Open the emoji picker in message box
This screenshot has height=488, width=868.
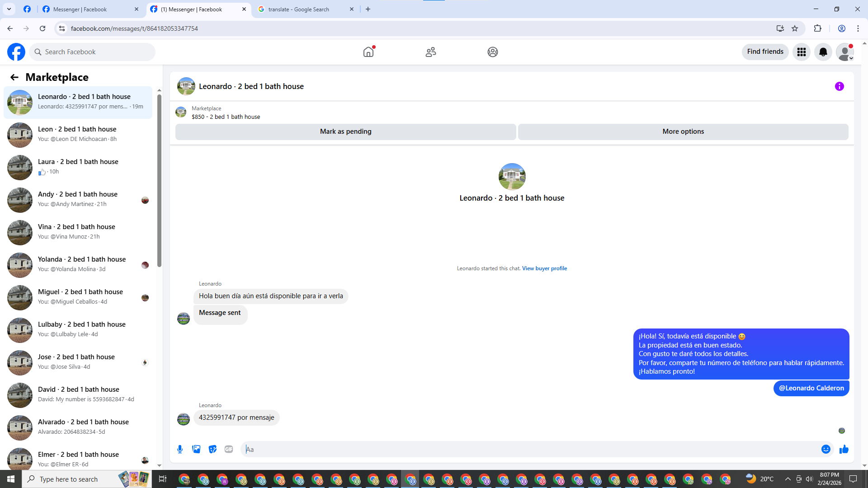click(826, 449)
